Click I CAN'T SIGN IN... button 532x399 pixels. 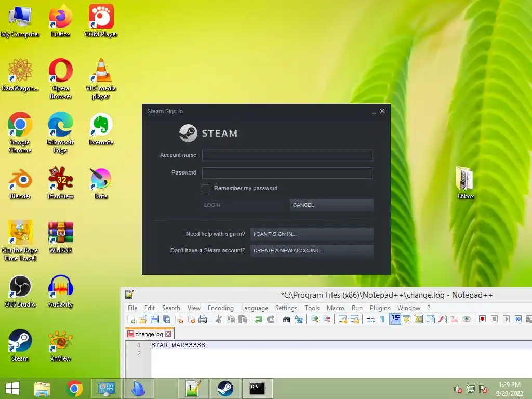click(312, 234)
